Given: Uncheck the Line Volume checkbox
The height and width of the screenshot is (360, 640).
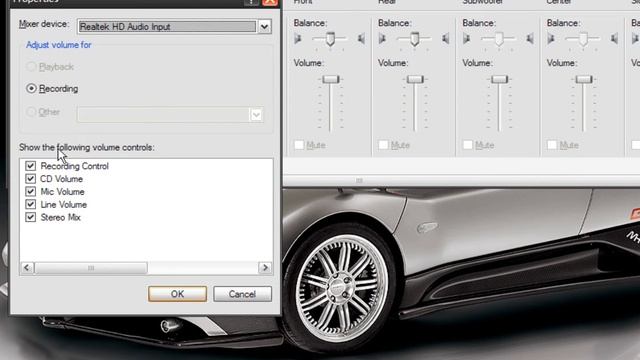Looking at the screenshot, I should point(31,204).
